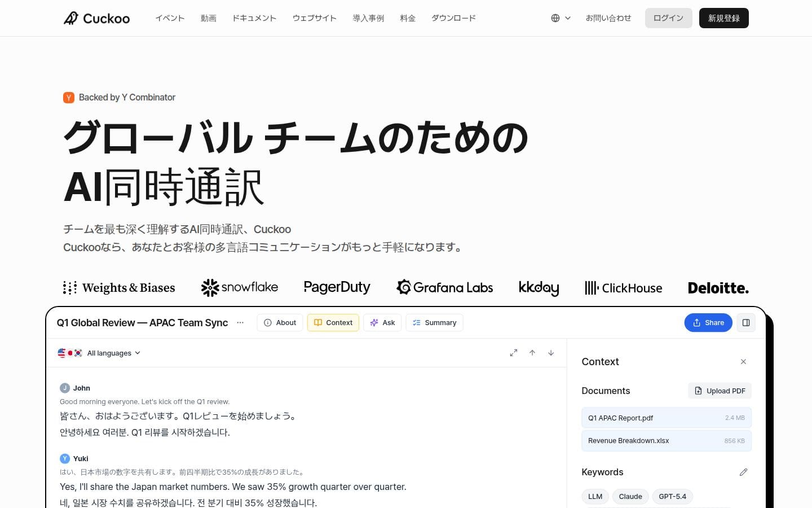The width and height of the screenshot is (812, 508).
Task: Open the globe language selector
Action: point(561,18)
